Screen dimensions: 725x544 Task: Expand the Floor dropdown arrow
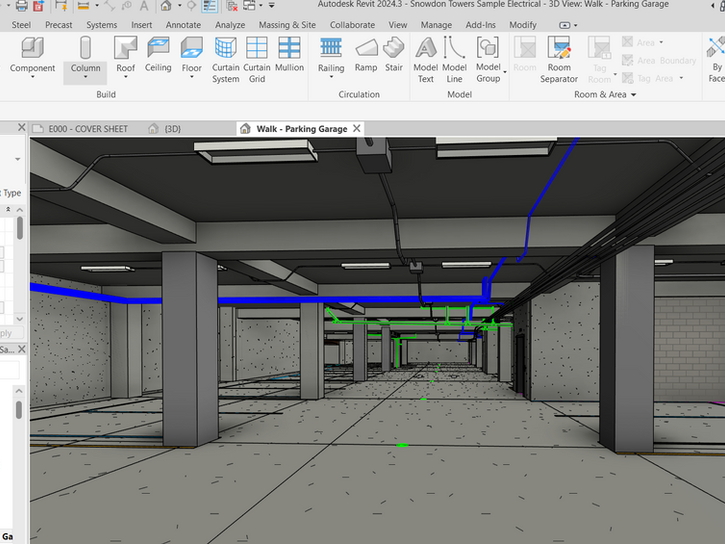point(191,77)
